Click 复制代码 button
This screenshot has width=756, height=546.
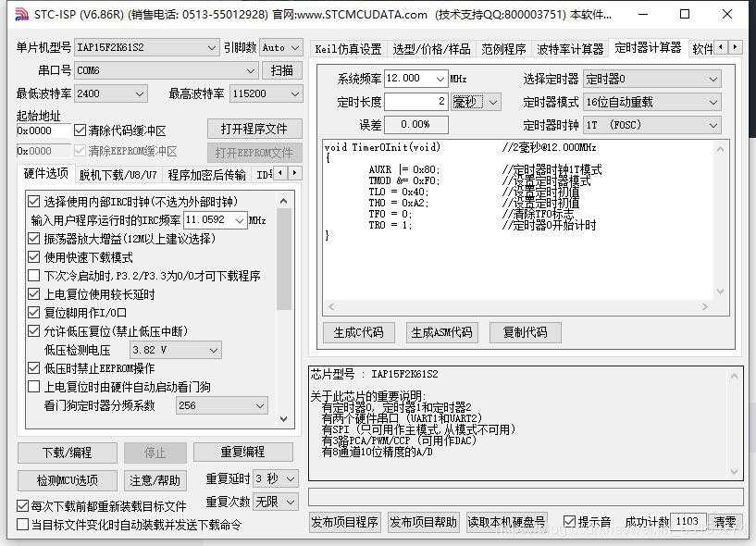525,332
